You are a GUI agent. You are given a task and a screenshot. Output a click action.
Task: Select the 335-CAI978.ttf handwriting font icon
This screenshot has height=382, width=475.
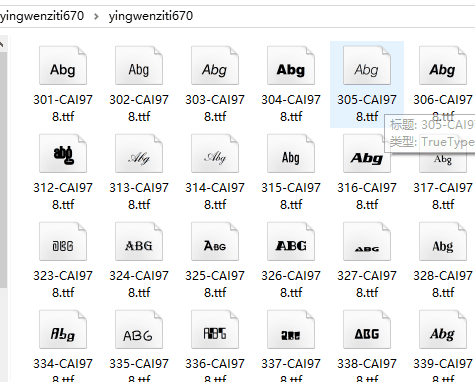pos(139,329)
